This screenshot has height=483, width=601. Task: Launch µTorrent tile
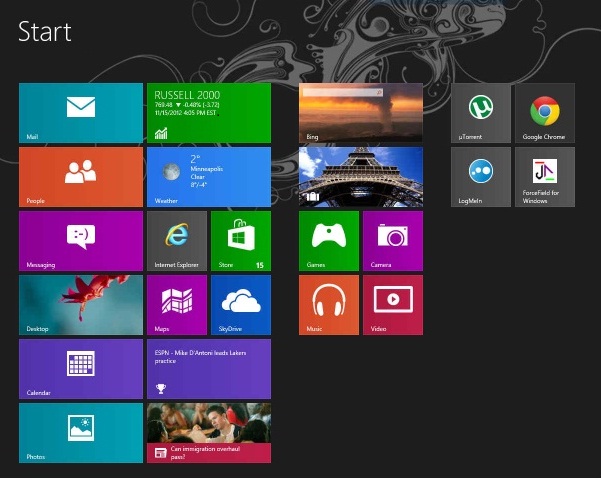[x=481, y=113]
